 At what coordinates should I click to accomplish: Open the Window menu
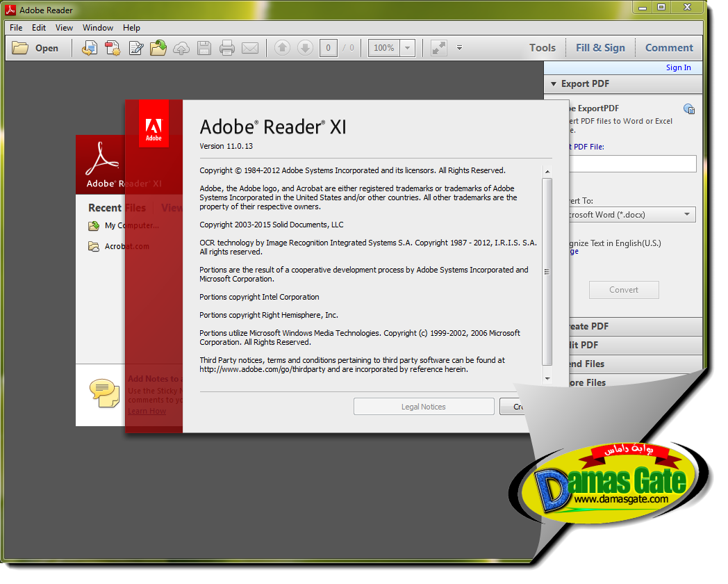coord(98,28)
